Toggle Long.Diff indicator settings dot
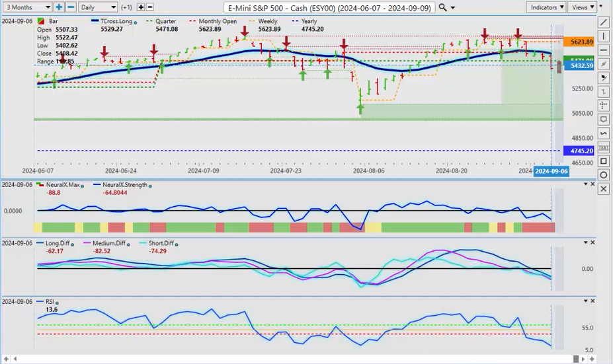613x364 pixels. (72, 244)
